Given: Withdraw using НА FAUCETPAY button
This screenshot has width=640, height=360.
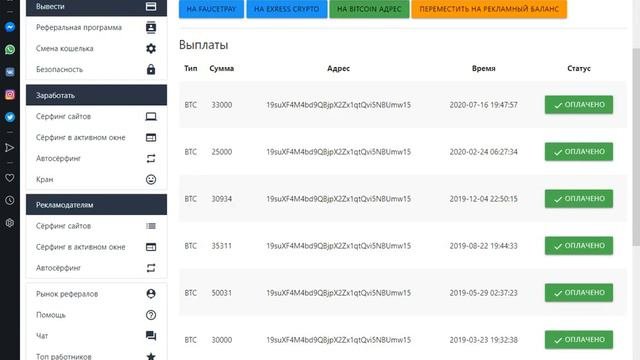Looking at the screenshot, I should pyautogui.click(x=211, y=9).
